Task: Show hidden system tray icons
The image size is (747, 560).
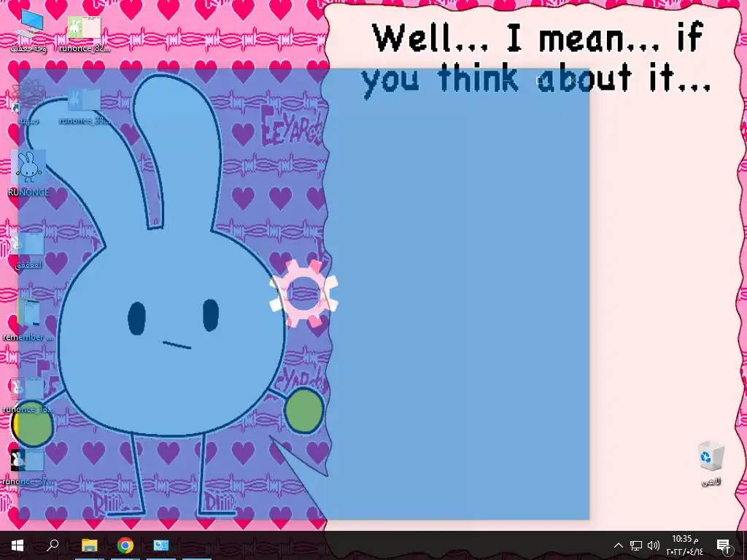Action: 618,545
